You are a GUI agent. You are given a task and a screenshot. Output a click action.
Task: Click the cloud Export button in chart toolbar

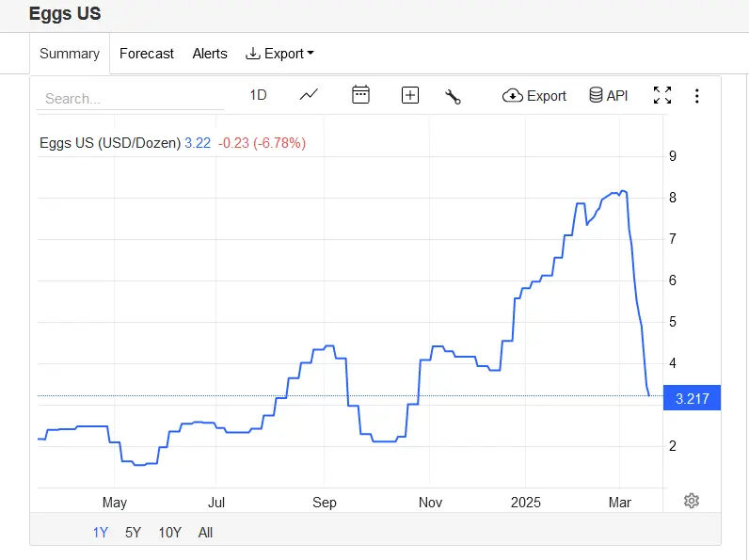[534, 95]
